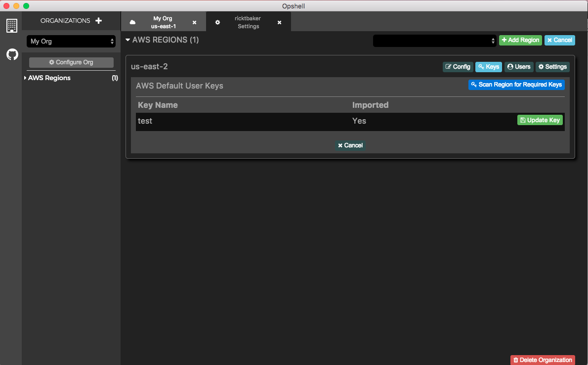This screenshot has height=365, width=588.
Task: Click Delete Organization button
Action: (x=543, y=360)
